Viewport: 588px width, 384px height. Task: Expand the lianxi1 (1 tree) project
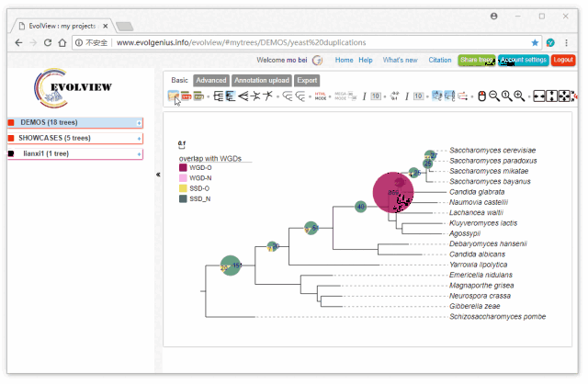pyautogui.click(x=74, y=153)
